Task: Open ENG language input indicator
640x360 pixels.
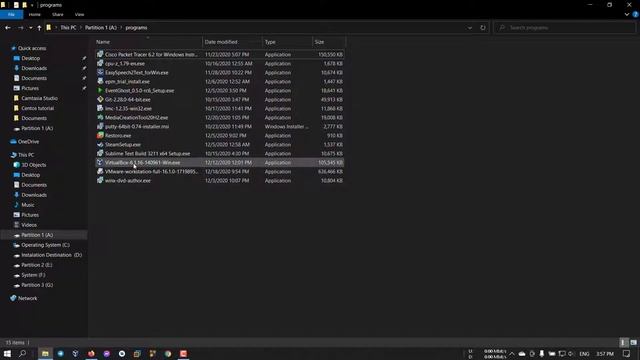Action: 584,353
